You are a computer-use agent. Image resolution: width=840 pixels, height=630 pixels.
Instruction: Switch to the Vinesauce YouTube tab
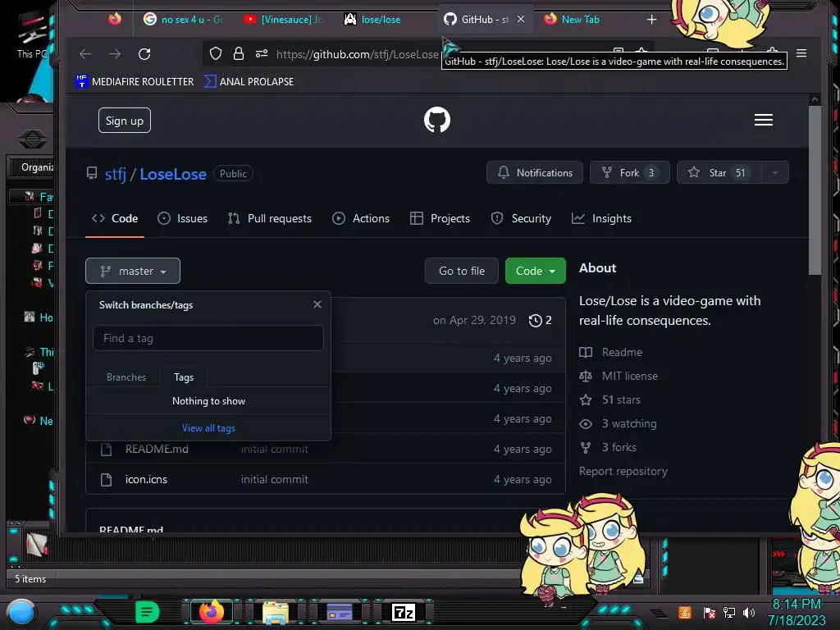click(x=283, y=20)
